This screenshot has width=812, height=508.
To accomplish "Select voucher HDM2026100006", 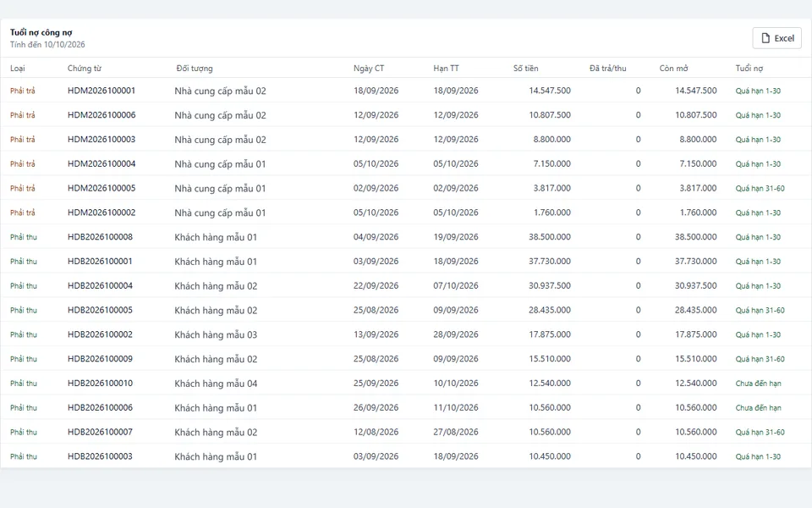I will (x=101, y=115).
